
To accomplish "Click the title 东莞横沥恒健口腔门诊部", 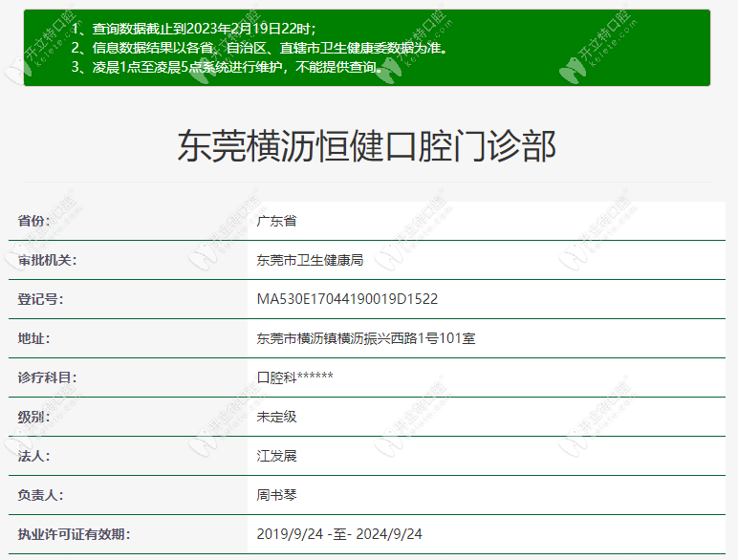I will [367, 147].
